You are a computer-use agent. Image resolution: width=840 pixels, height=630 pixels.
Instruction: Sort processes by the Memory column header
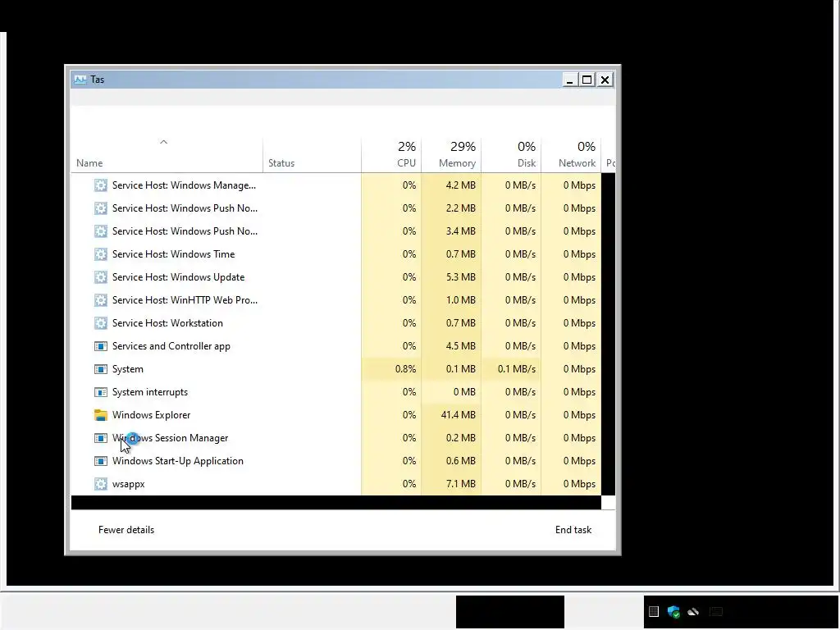coord(457,163)
